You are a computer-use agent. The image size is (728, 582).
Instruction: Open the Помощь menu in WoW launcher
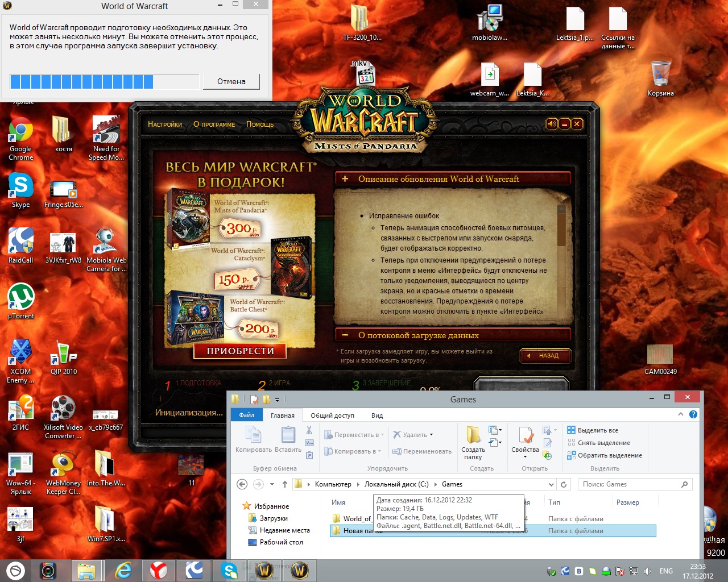click(x=260, y=124)
